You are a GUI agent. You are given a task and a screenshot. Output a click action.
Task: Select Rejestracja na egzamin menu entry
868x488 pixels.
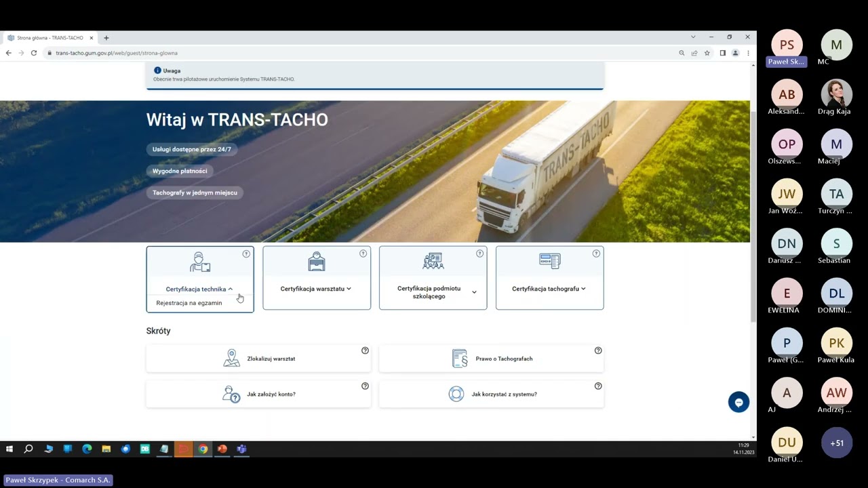pos(189,303)
